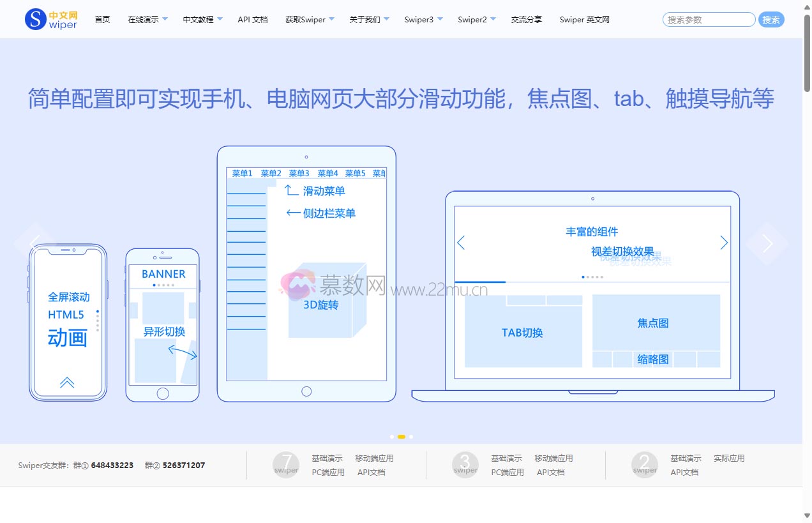The width and height of the screenshot is (812, 523).
Task: Open the 获取Swiper dropdown
Action: coord(310,20)
